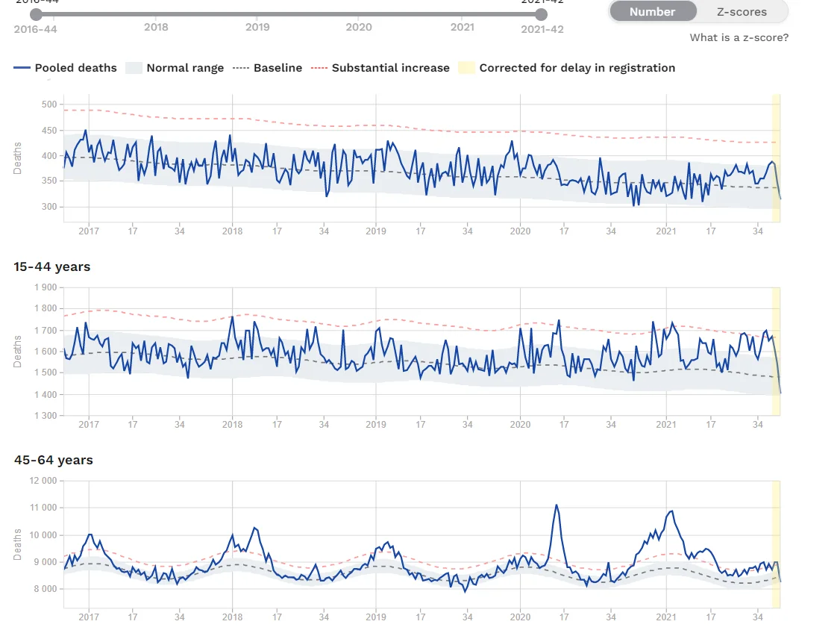Click the 2021 mark on the time slider
Image resolution: width=840 pixels, height=636 pixels.
[462, 27]
